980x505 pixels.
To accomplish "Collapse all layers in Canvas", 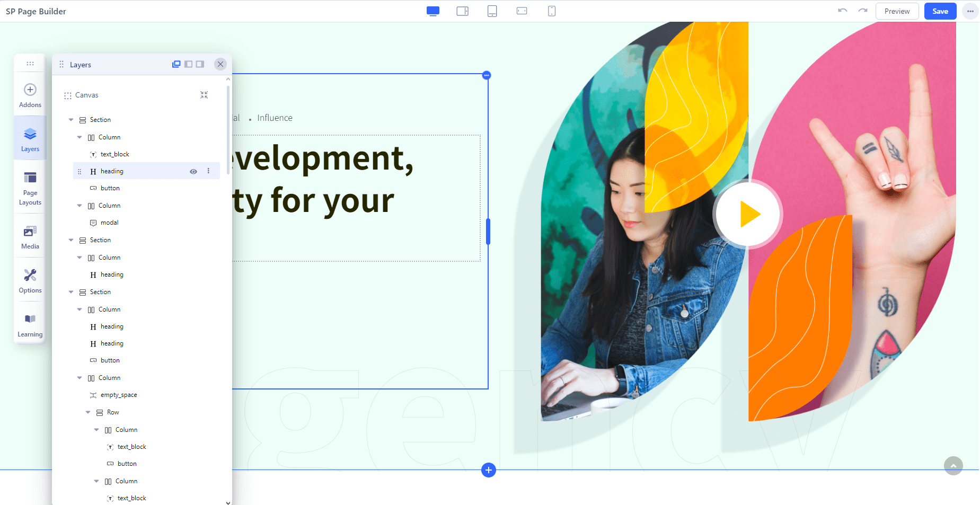I will [204, 95].
